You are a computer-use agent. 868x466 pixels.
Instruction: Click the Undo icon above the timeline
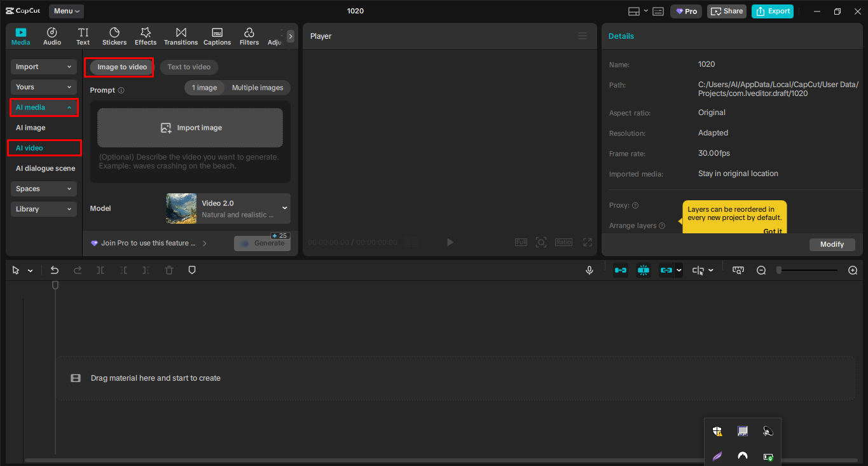click(55, 270)
